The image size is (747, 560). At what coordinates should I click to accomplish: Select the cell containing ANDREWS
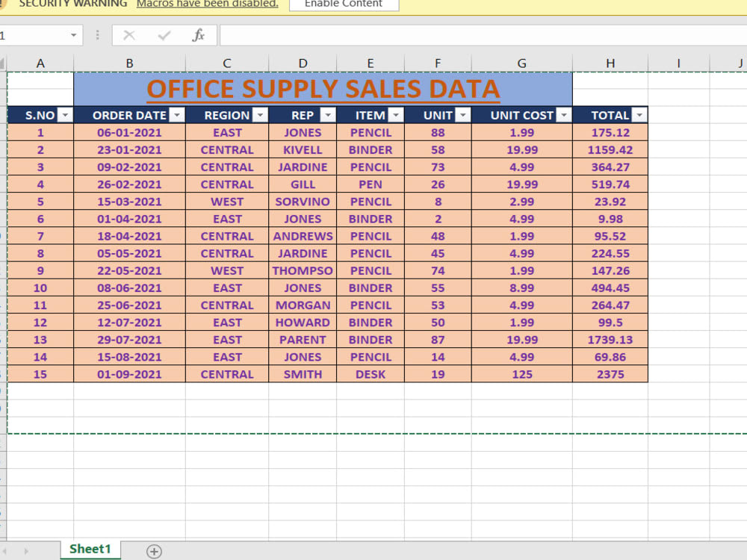303,236
